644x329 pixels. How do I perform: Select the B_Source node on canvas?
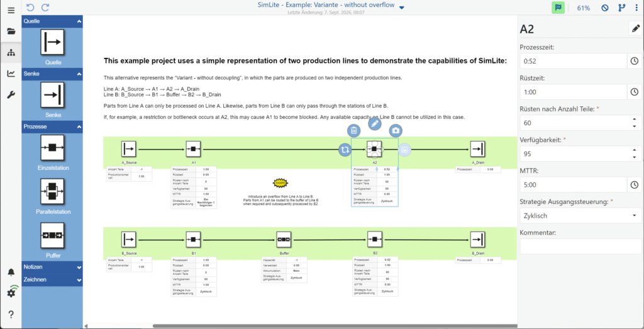tap(128, 239)
